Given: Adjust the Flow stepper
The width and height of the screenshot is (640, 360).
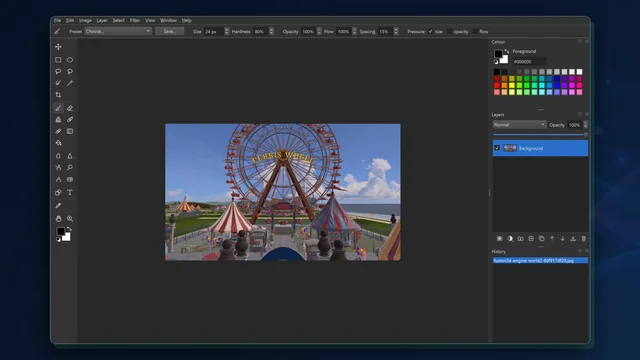Looking at the screenshot, I should click(x=354, y=31).
